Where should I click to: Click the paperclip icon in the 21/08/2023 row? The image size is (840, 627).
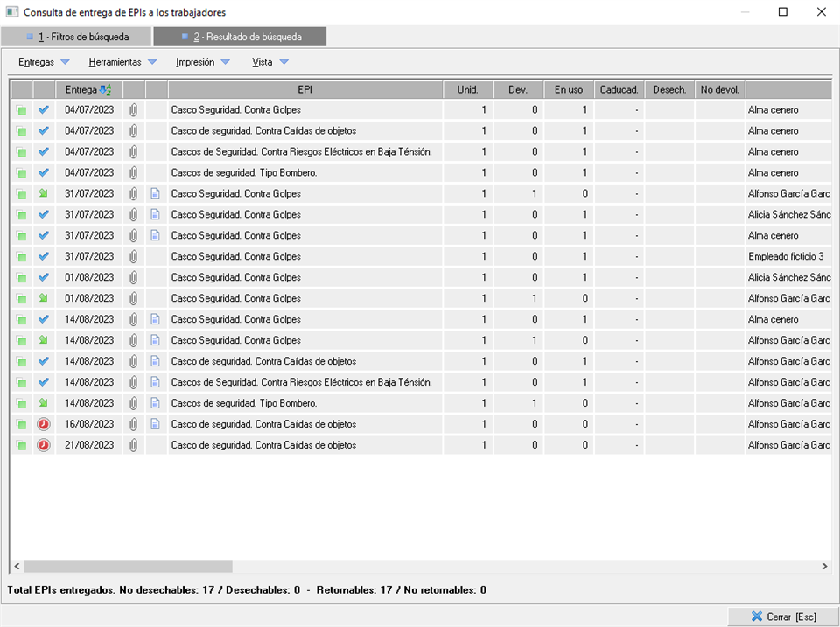click(x=133, y=445)
